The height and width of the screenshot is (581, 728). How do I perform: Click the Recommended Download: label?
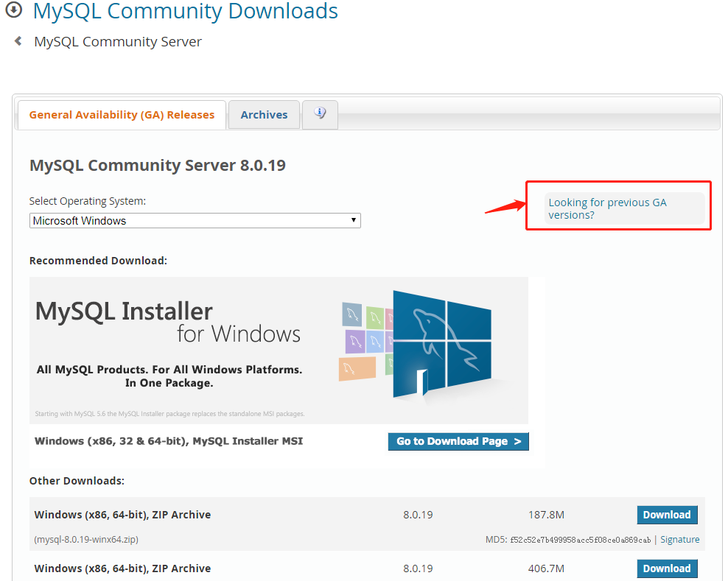coord(98,261)
